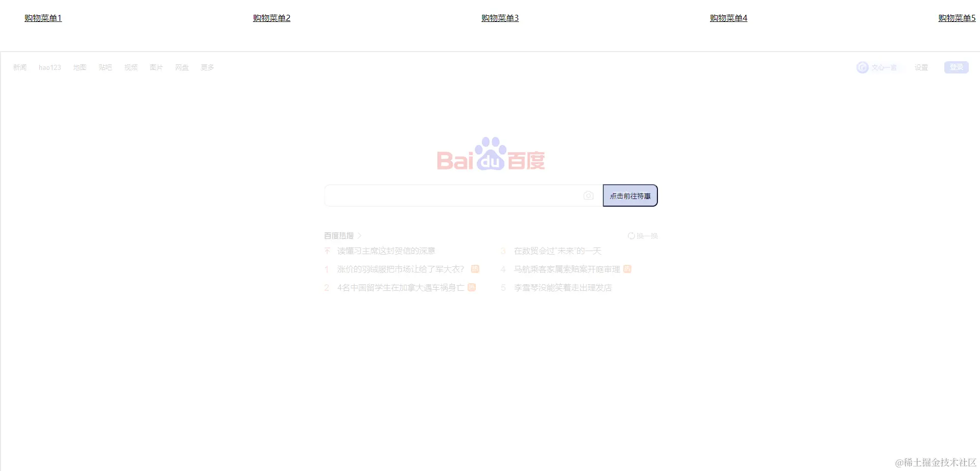Click the Baidu logo
The image size is (980, 471).
[491, 154]
